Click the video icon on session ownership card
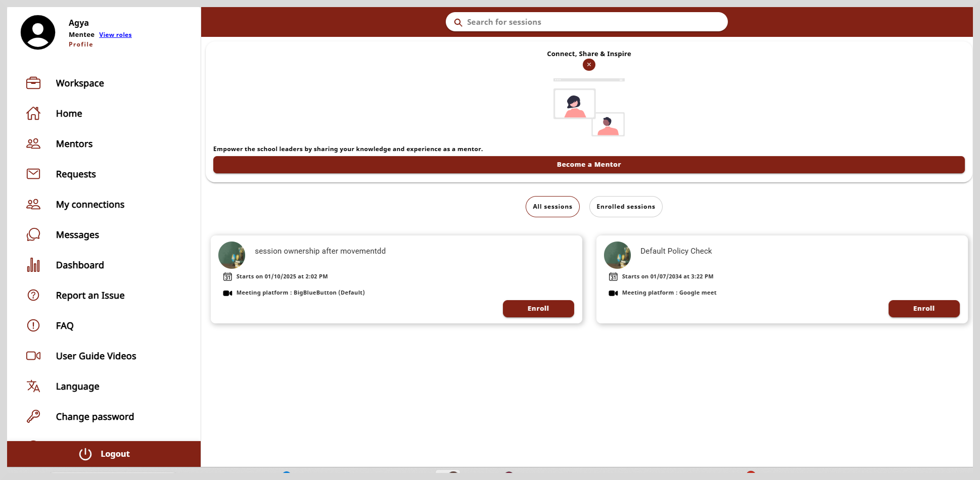Screen dimensions: 980x480 point(227,293)
